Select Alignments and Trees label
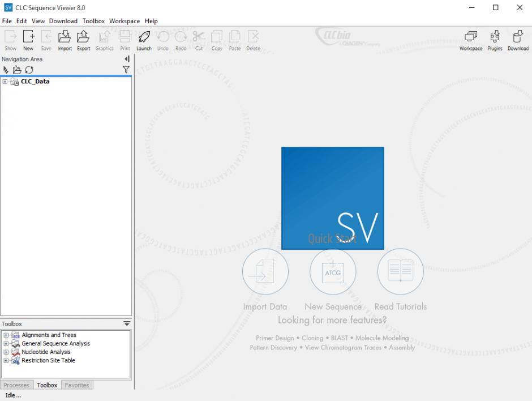This screenshot has height=401, width=532. click(x=49, y=335)
